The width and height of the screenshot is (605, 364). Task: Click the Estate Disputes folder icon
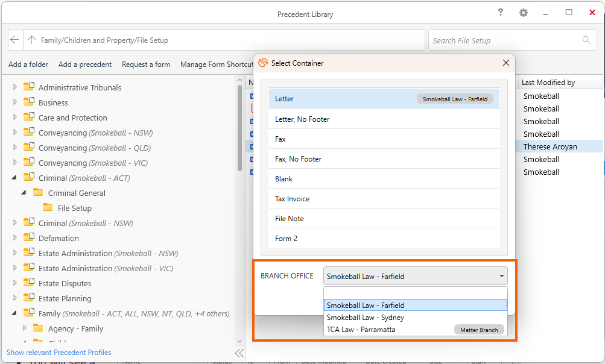click(x=29, y=282)
